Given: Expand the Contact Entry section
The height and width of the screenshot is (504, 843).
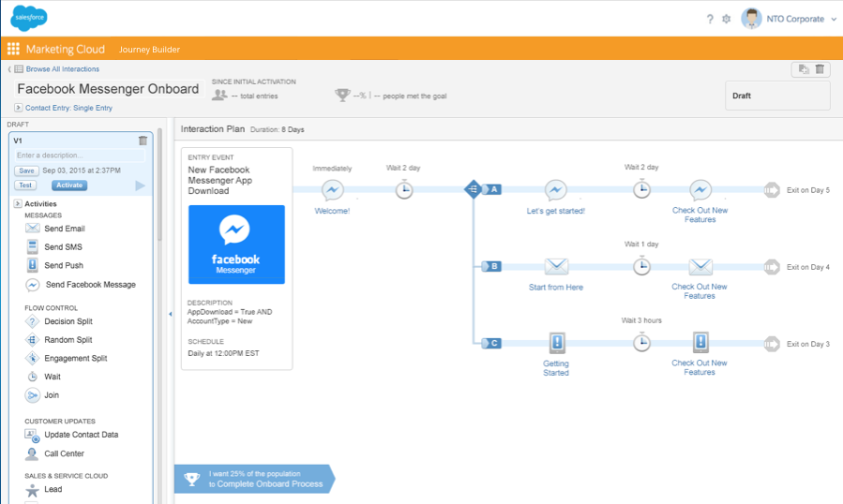Looking at the screenshot, I should click(x=19, y=108).
